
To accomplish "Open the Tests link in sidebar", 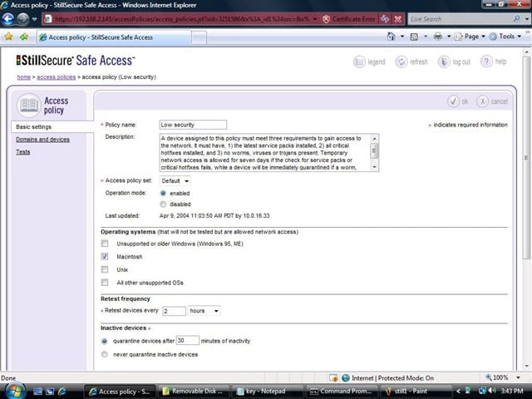I will click(x=22, y=152).
